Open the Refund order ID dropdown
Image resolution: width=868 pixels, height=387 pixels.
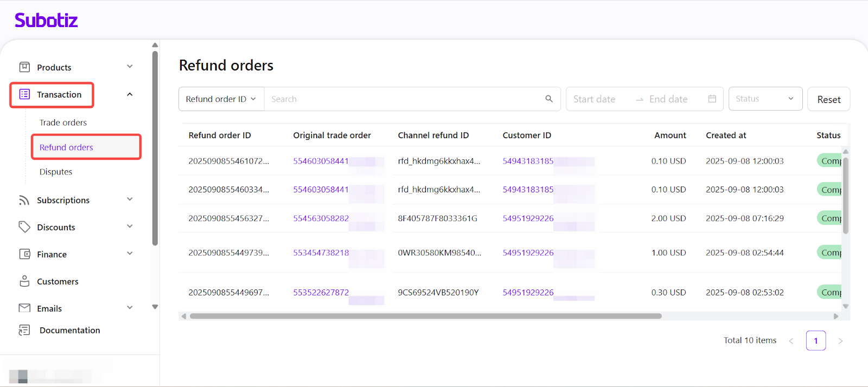[221, 99]
